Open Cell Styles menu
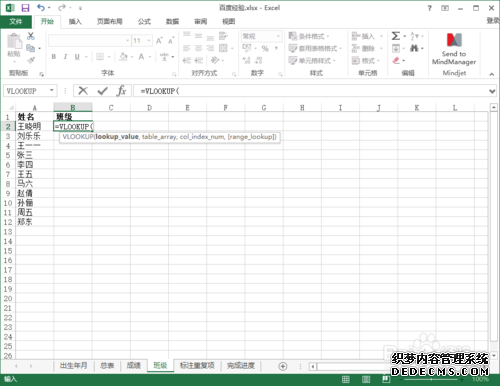The height and width of the screenshot is (386, 500). point(312,61)
